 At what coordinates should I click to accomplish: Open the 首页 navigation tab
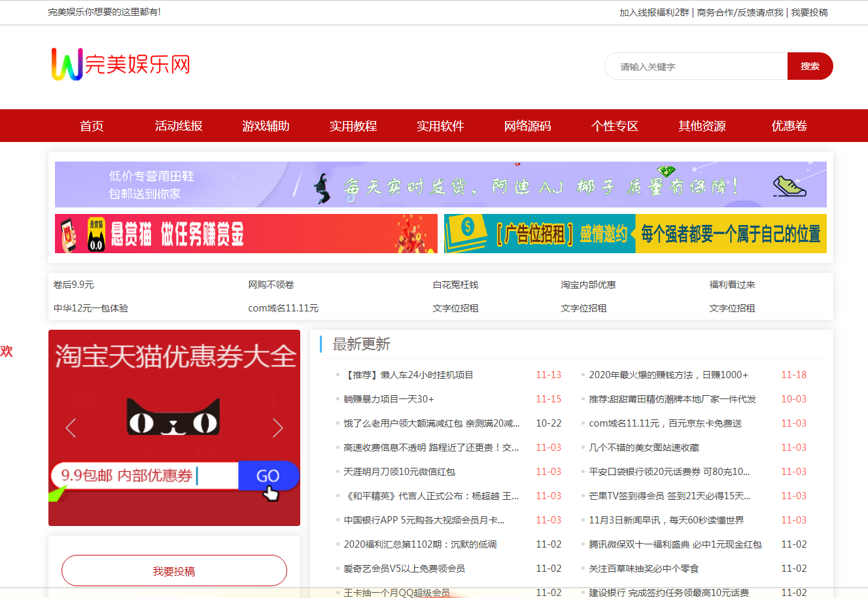pyautogui.click(x=92, y=126)
